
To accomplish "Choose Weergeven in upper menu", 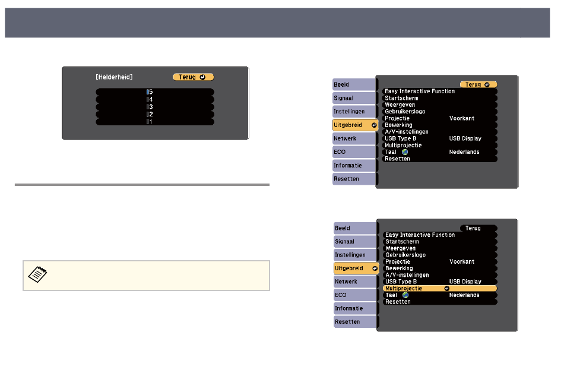I will point(439,105).
